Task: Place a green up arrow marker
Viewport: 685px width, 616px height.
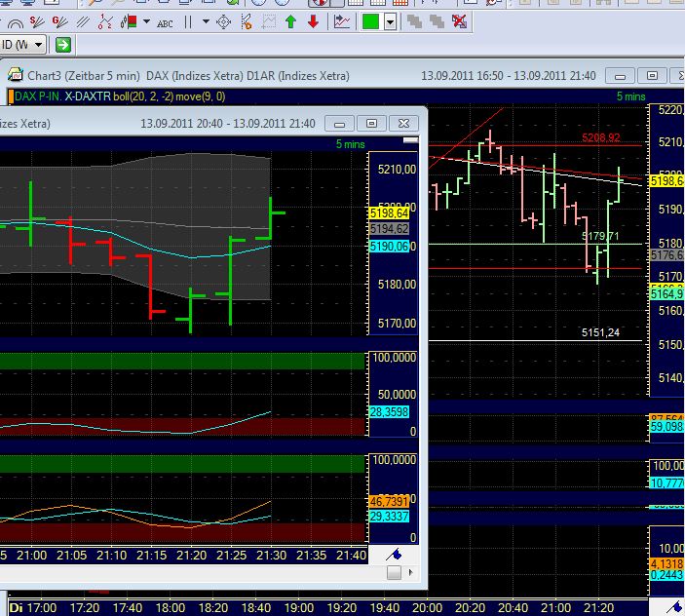Action: (x=290, y=21)
